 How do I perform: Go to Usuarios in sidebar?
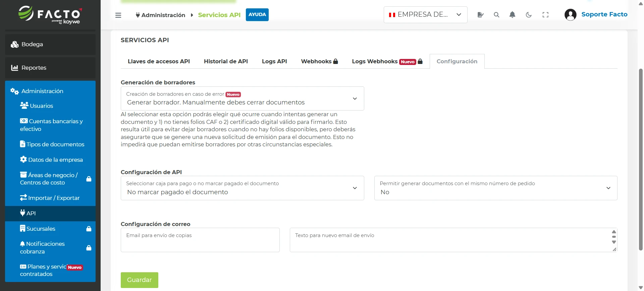click(50, 106)
